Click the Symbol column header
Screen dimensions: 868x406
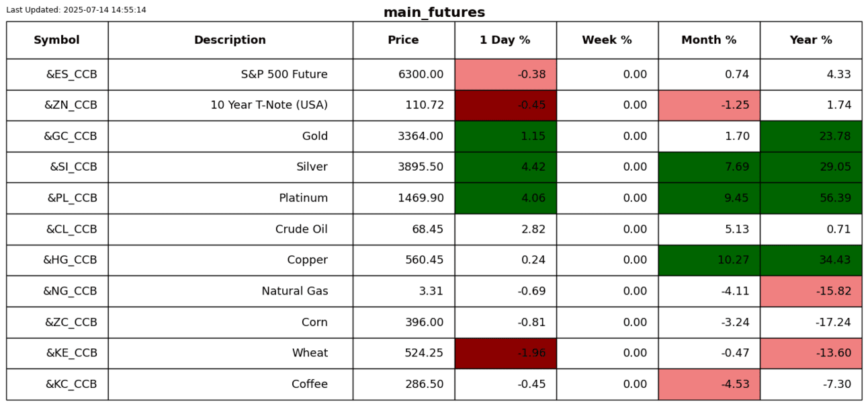point(56,40)
